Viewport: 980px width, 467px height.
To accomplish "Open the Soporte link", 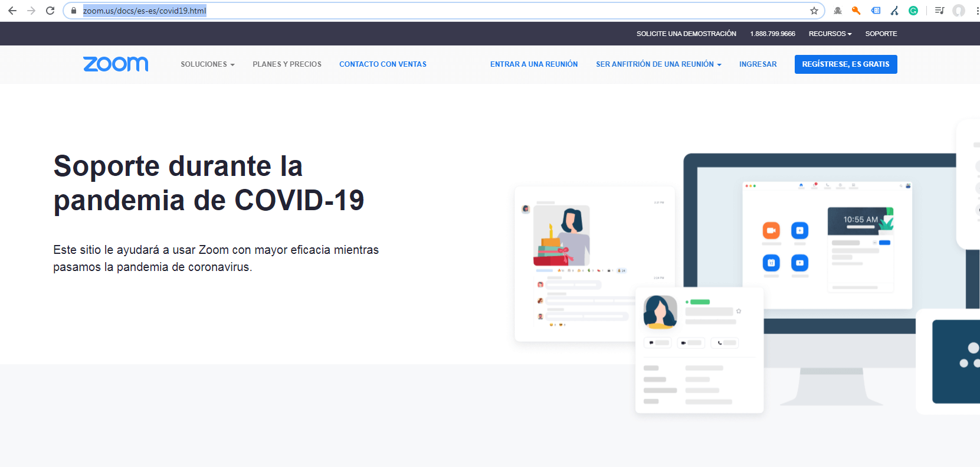I will 881,34.
